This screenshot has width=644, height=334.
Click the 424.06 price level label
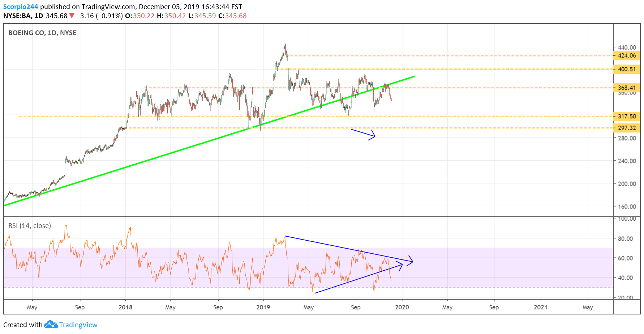(627, 56)
